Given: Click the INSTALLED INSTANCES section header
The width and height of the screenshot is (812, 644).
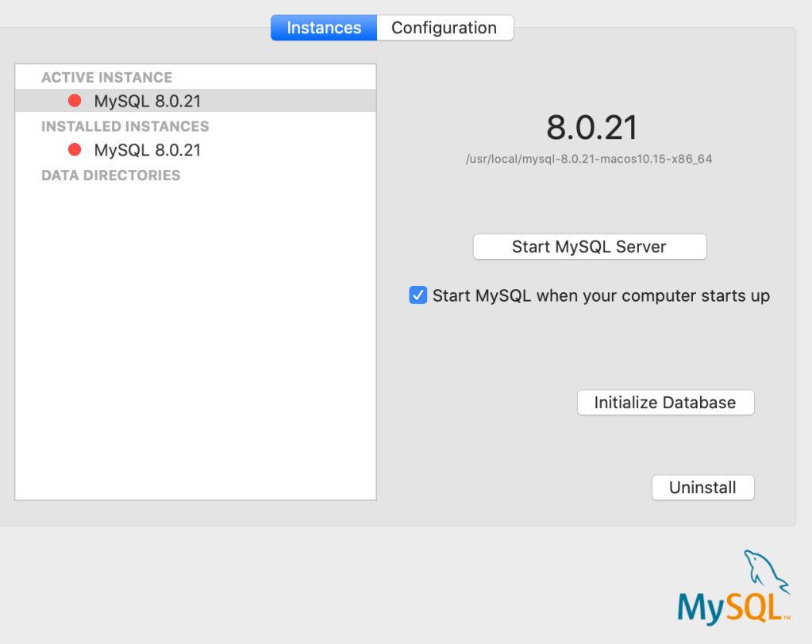Looking at the screenshot, I should 125,126.
